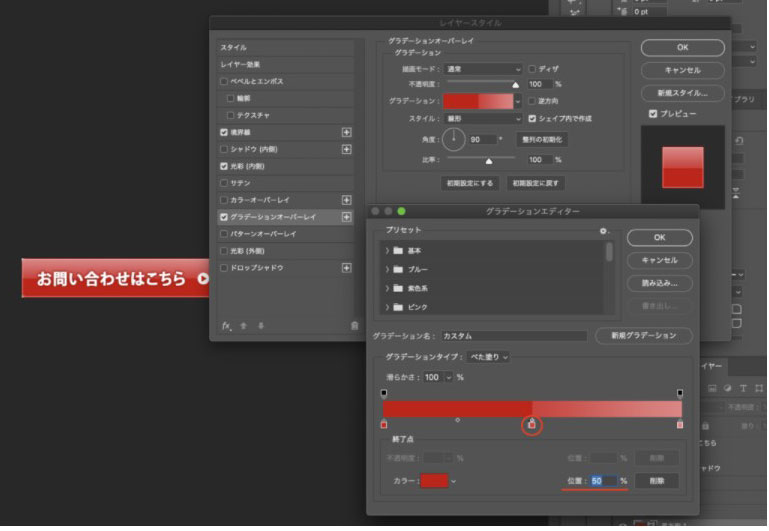The width and height of the screenshot is (769, 531).
Task: Click the gear icon in presets panel
Action: [603, 230]
